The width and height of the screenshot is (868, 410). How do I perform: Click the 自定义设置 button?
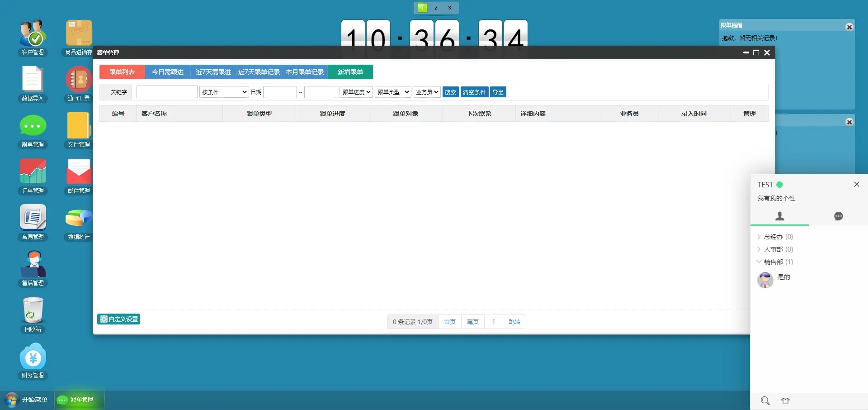(118, 319)
